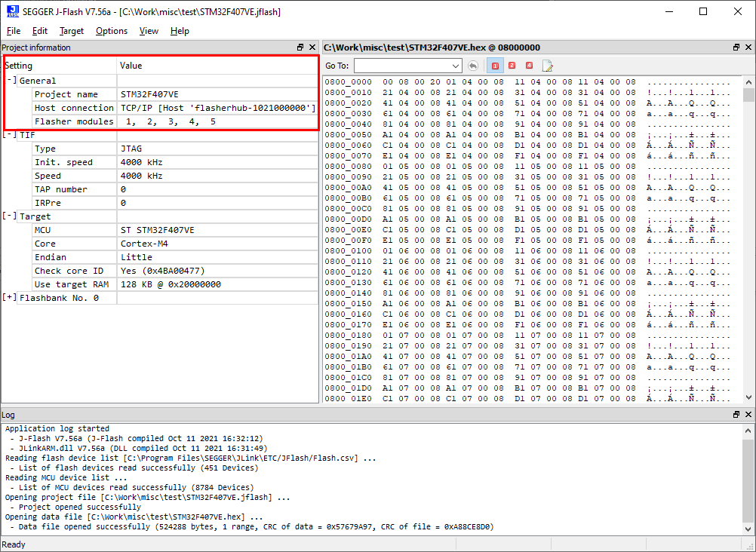Switch hex view to 1-byte width
Screen dimensions: 756x552
[x=496, y=66]
